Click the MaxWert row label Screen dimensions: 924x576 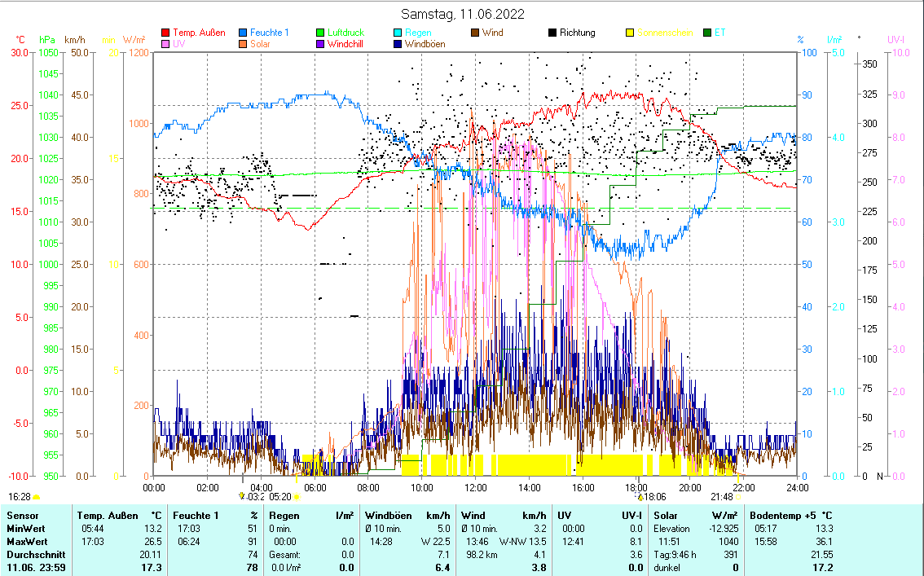tap(27, 542)
